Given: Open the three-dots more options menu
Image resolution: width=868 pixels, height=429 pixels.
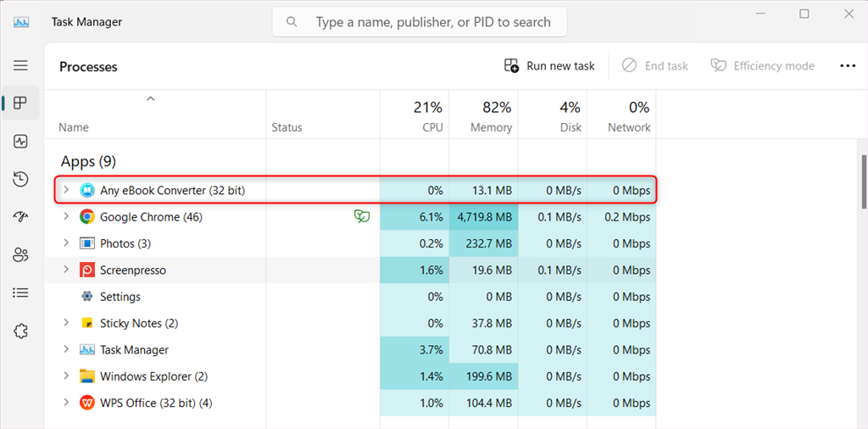Looking at the screenshot, I should click(848, 66).
